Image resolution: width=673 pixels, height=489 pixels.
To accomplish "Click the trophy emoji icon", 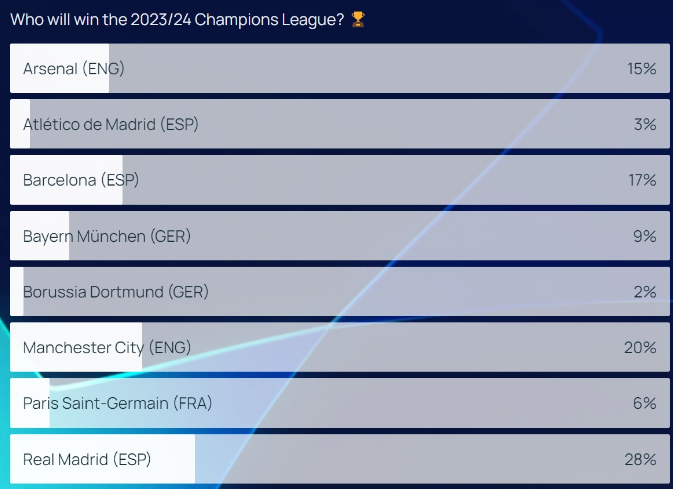I will pyautogui.click(x=358, y=19).
